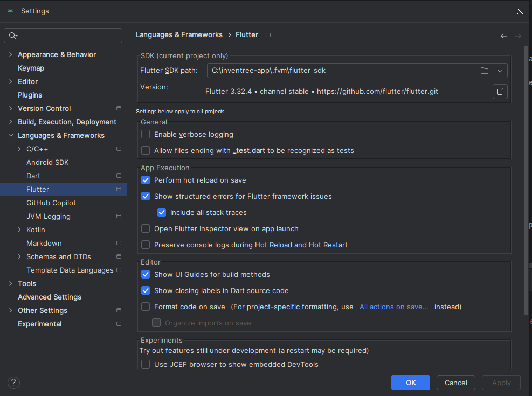The image size is (532, 396).
Task: Uncheck Show closing labels in Dart source code
Action: (x=145, y=290)
